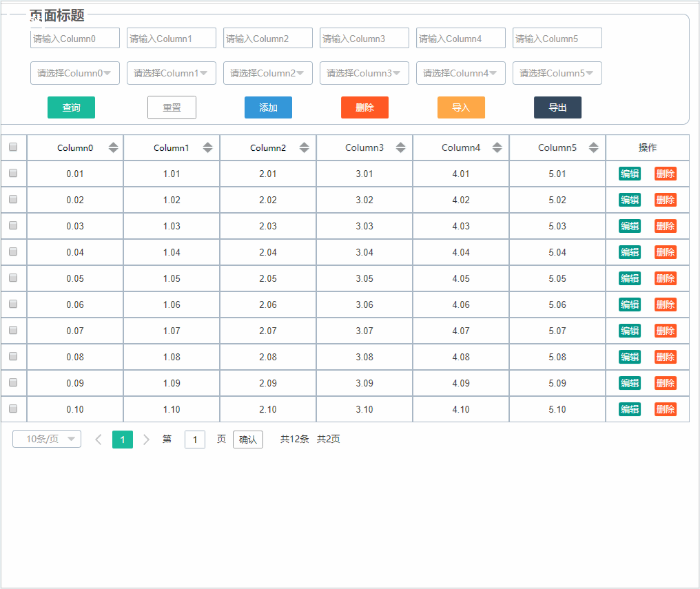Go to previous page with left chevron
The width and height of the screenshot is (700, 589).
[99, 440]
